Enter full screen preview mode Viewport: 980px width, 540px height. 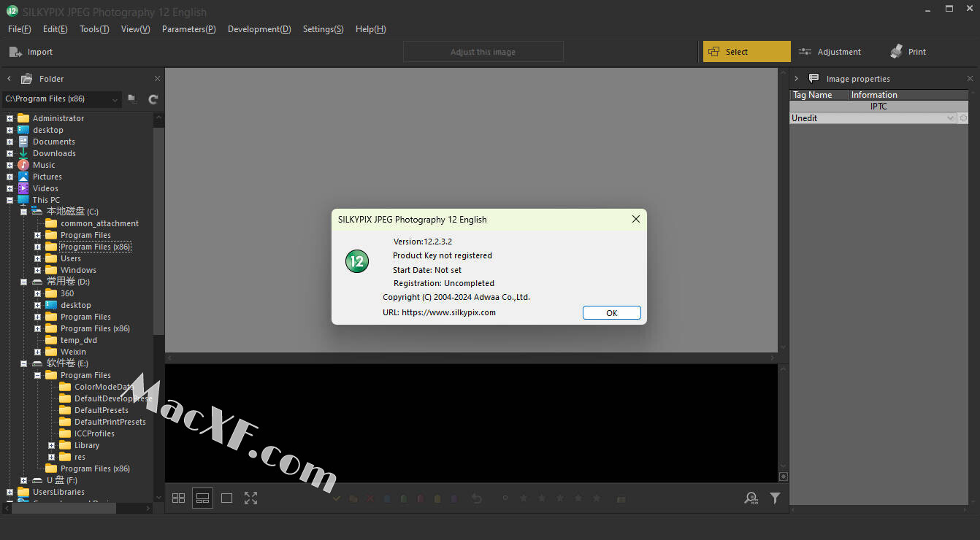(x=250, y=498)
